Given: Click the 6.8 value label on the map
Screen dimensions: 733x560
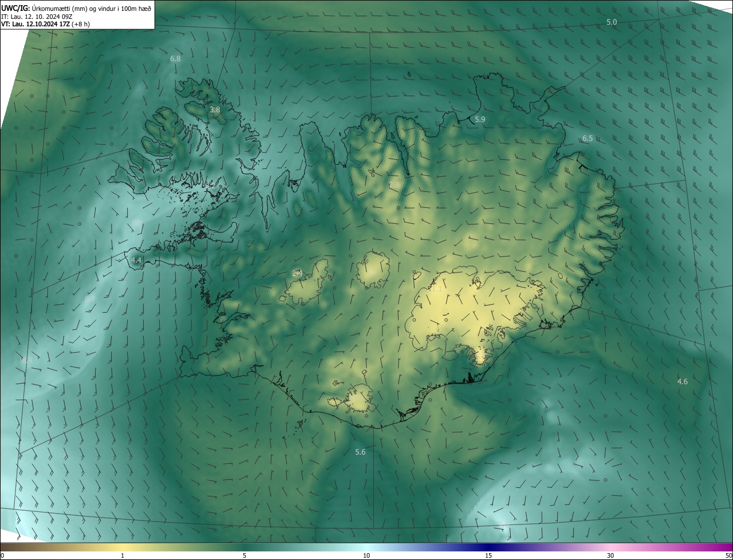Looking at the screenshot, I should click(175, 58).
